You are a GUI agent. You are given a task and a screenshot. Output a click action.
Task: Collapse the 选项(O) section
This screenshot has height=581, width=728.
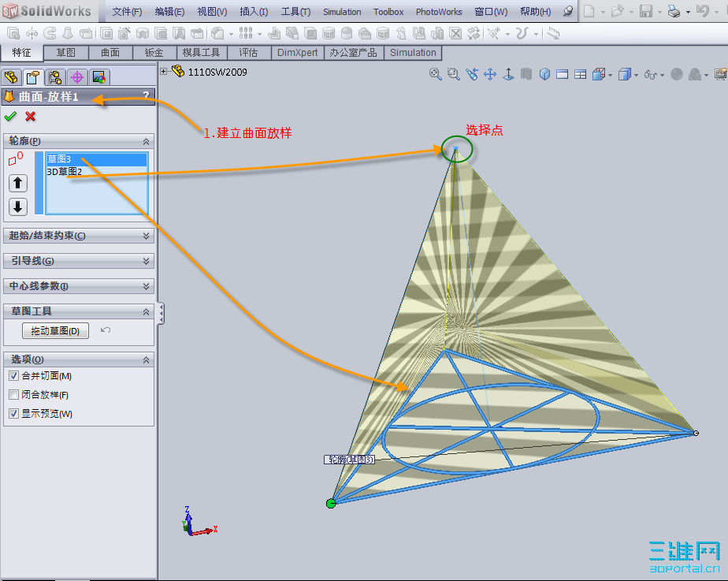click(x=147, y=360)
